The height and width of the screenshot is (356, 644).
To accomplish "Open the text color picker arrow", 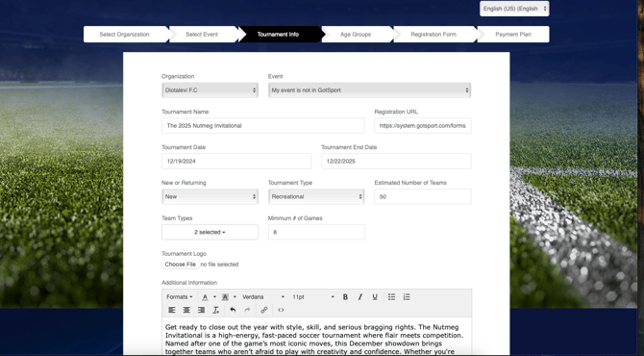I will (214, 296).
